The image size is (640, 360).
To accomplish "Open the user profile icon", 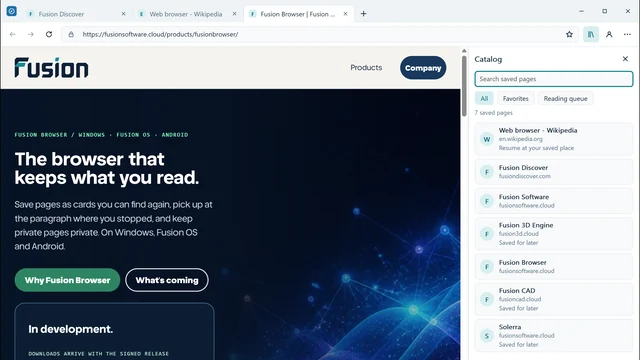I will point(609,34).
